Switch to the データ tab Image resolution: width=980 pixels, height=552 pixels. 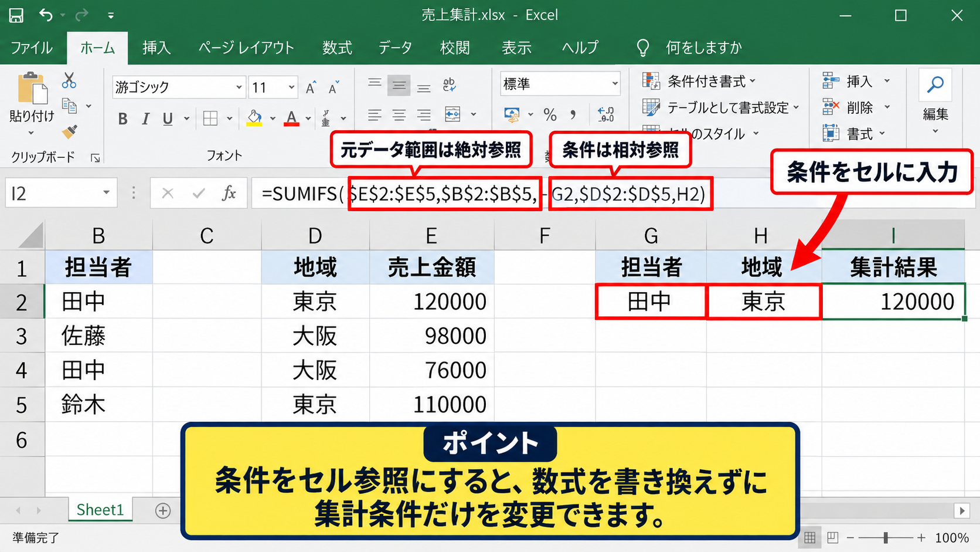(x=395, y=48)
